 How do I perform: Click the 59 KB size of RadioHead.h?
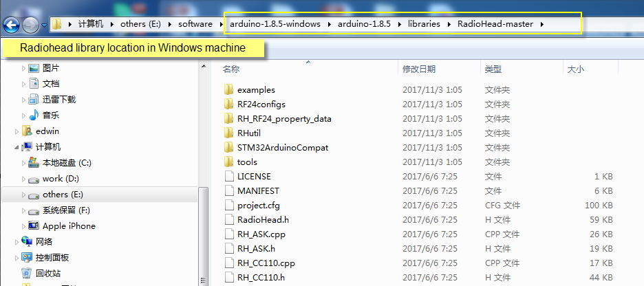pos(601,219)
